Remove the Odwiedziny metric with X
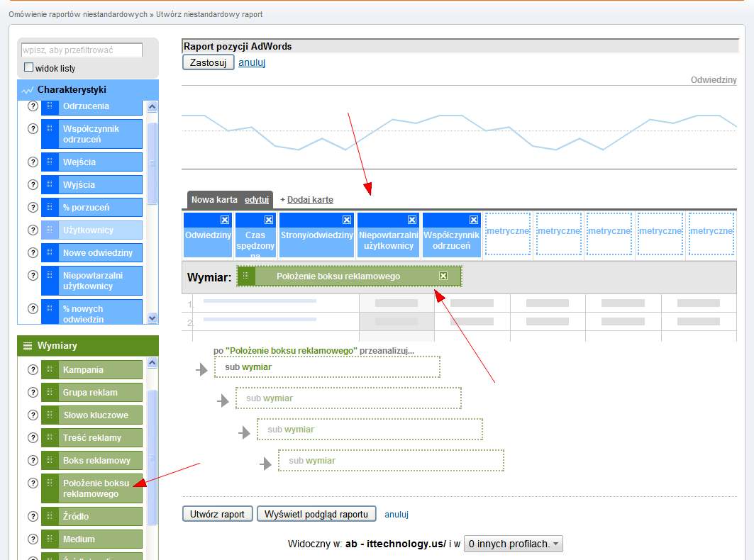The image size is (754, 560). [225, 220]
